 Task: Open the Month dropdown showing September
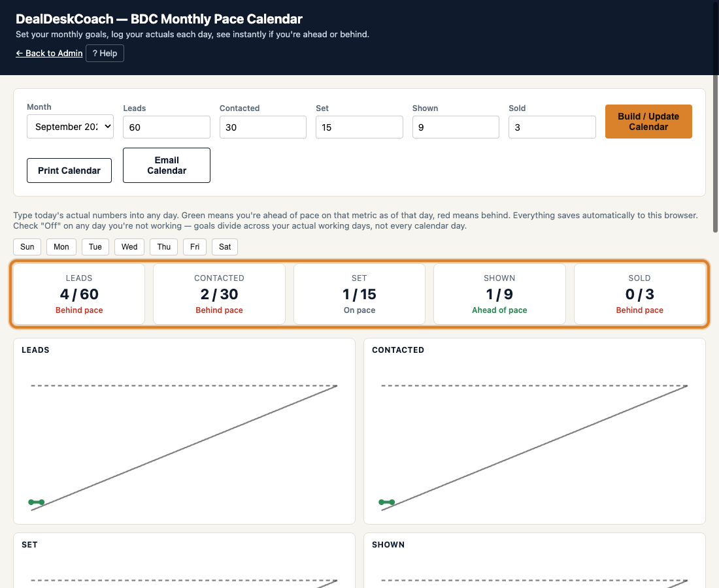point(70,127)
